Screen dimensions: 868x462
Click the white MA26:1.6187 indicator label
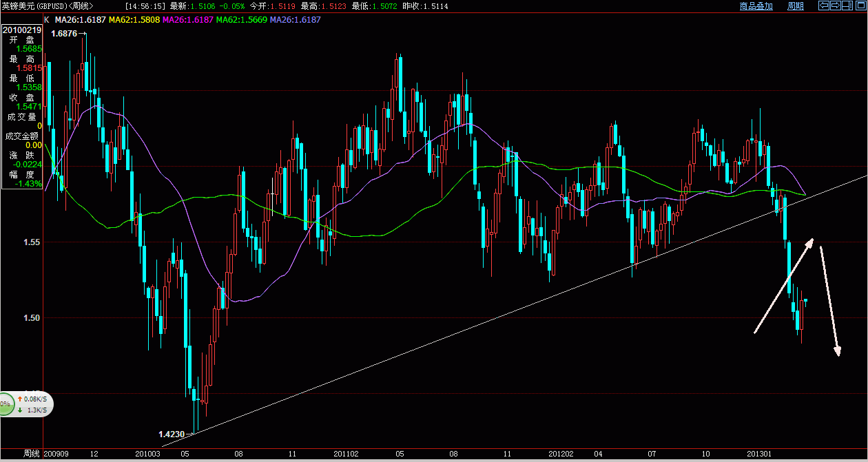(80, 20)
